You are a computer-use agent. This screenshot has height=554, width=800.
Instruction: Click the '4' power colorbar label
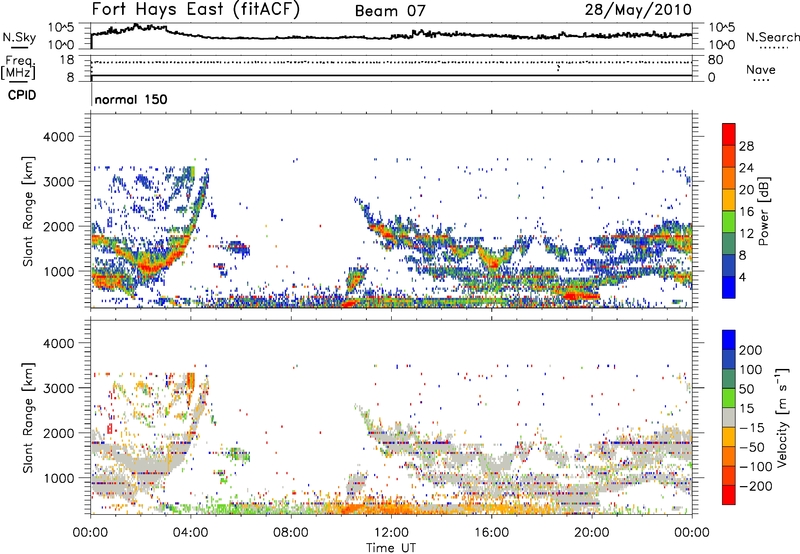coord(743,277)
